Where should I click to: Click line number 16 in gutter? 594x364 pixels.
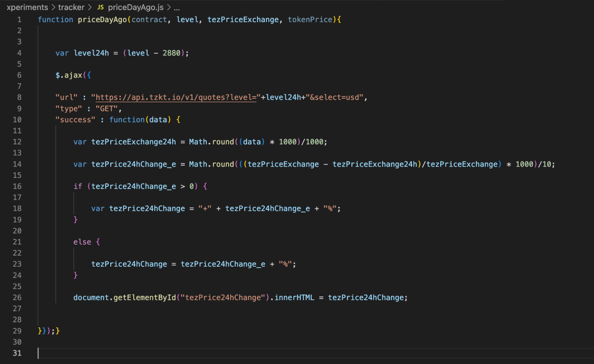(17, 186)
